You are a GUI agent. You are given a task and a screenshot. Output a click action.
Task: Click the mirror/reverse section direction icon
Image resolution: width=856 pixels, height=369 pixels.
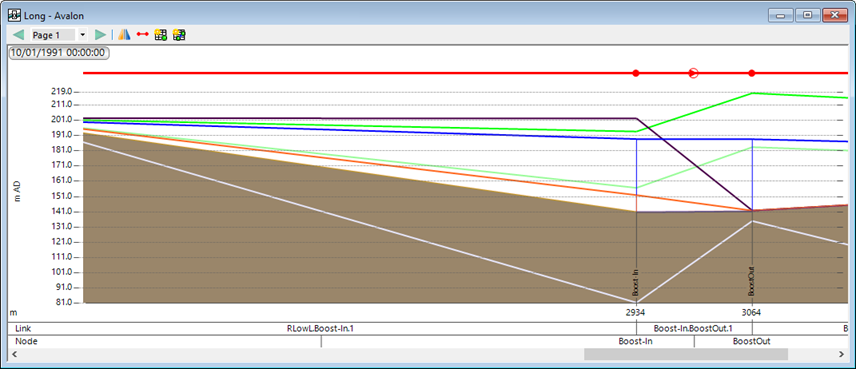pyautogui.click(x=124, y=35)
